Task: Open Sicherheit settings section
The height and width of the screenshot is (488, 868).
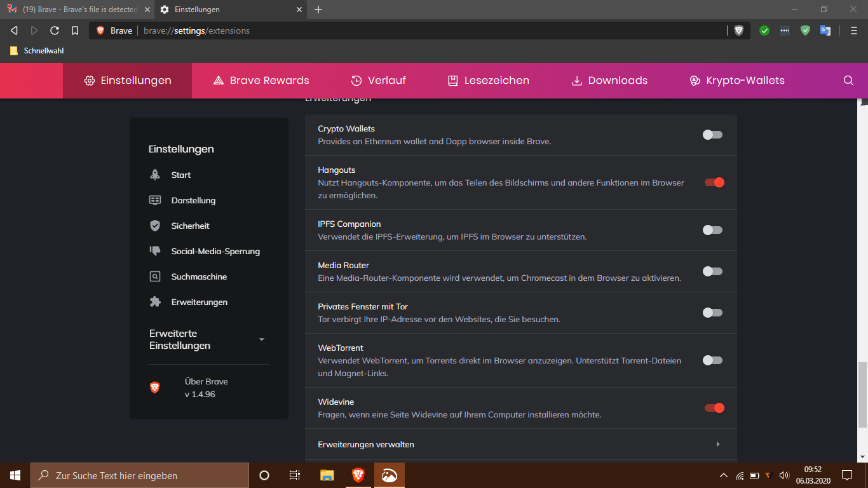Action: [190, 226]
